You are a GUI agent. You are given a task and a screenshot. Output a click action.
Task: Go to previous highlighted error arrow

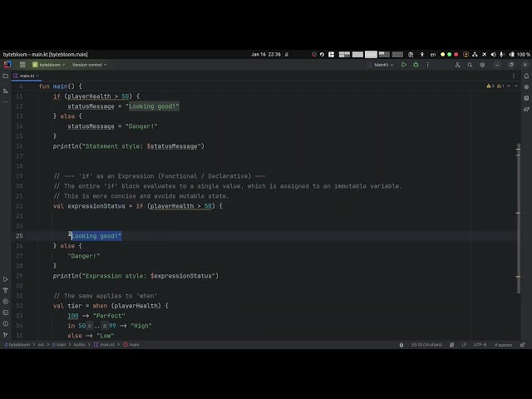coord(509,86)
